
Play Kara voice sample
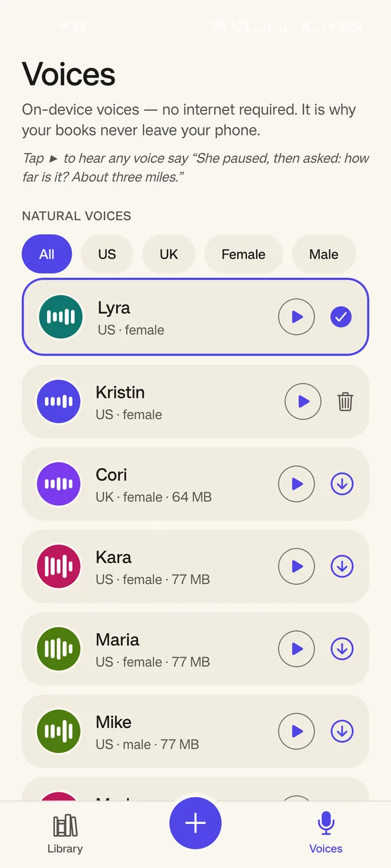pyautogui.click(x=296, y=566)
